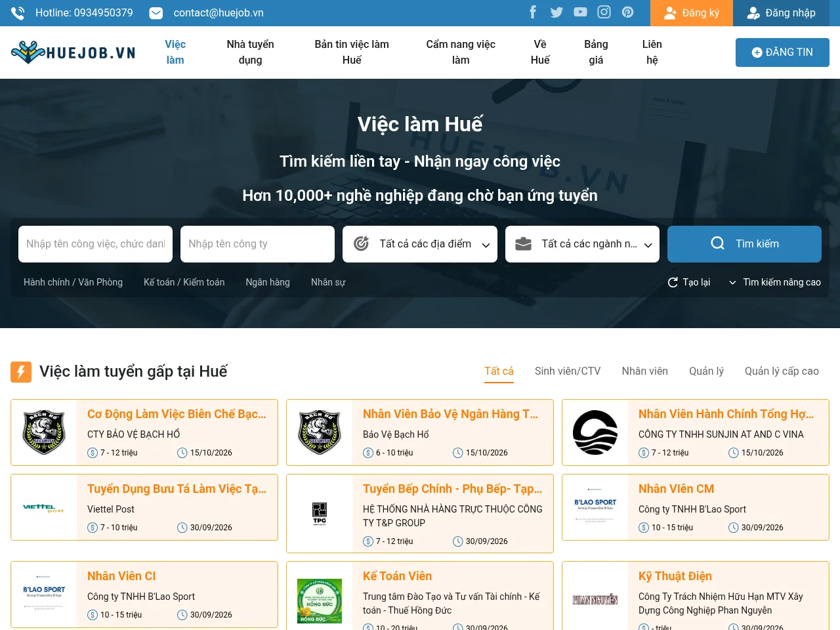Open Cẩm nang việc làm menu
Viewport: 840px width, 630px height.
click(461, 52)
